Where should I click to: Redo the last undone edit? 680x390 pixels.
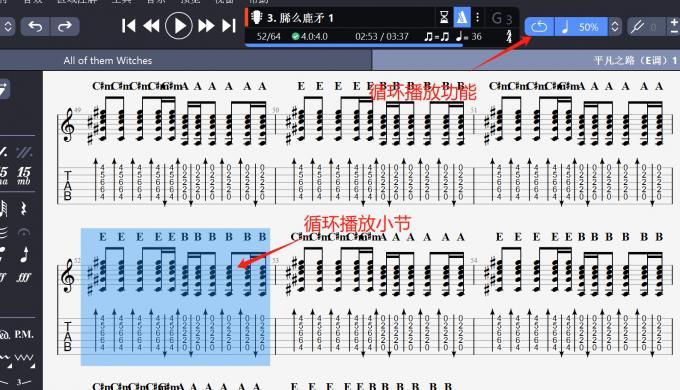(65, 26)
